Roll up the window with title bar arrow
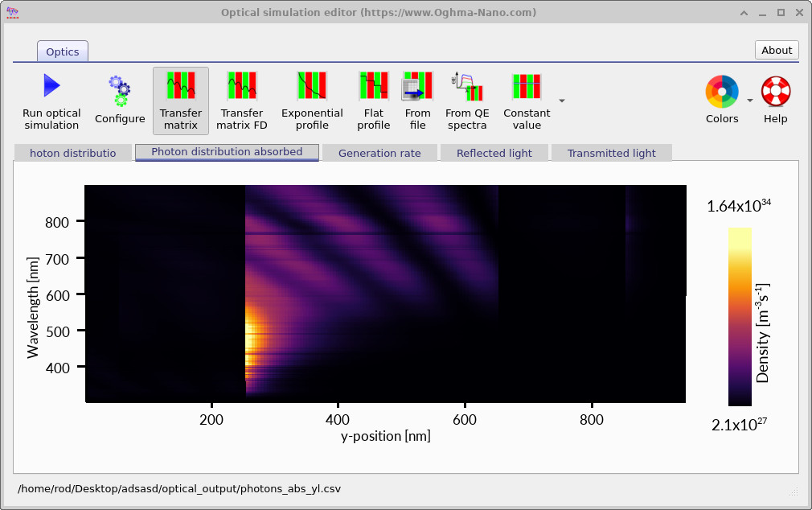Image resolution: width=812 pixels, height=510 pixels. (744, 12)
